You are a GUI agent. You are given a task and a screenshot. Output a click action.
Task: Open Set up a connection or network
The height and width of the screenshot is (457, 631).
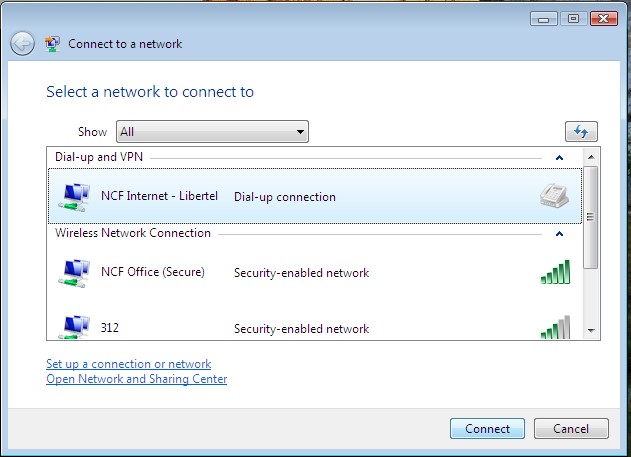click(128, 364)
